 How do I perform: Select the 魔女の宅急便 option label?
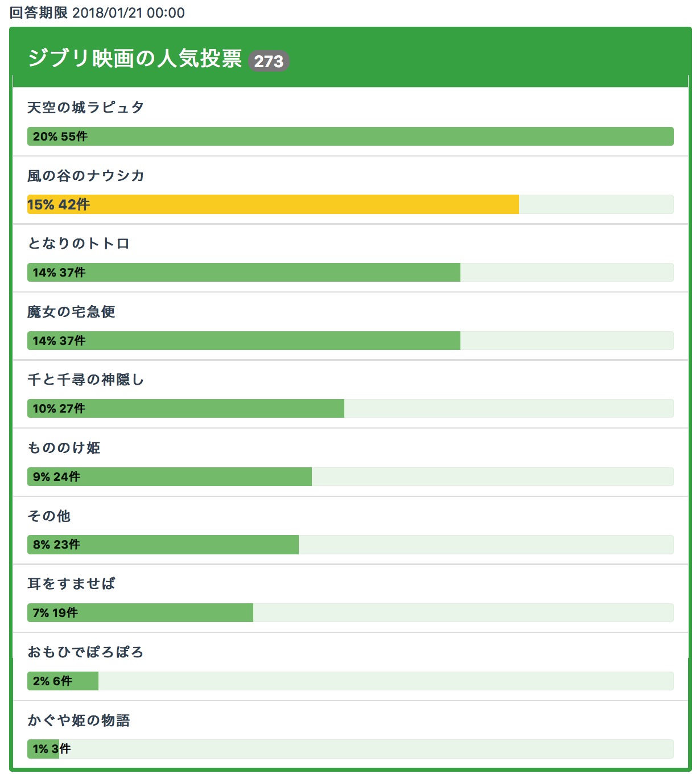coord(71,312)
